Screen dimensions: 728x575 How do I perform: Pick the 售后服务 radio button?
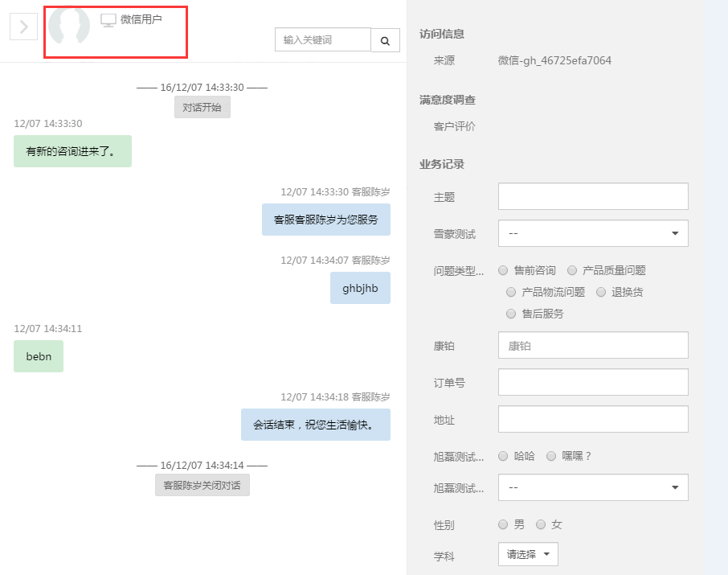click(x=511, y=314)
